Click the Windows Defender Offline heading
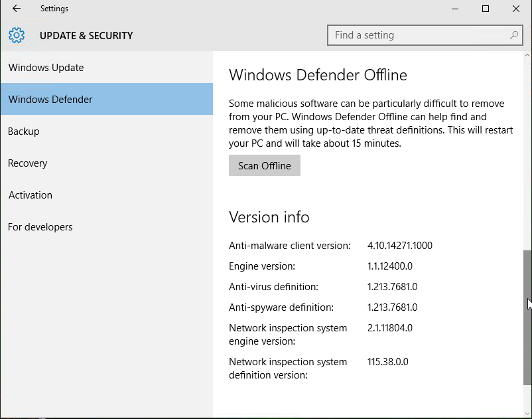 coord(318,75)
